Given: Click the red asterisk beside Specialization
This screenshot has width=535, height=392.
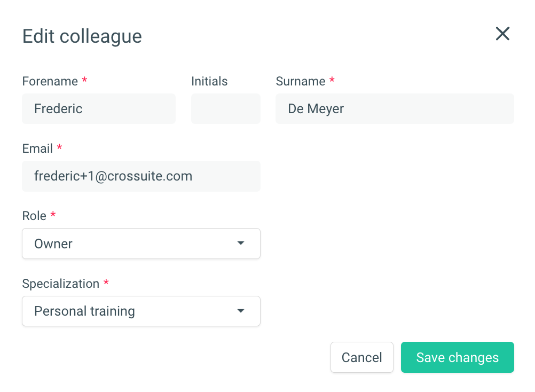Looking at the screenshot, I should (x=106, y=282).
